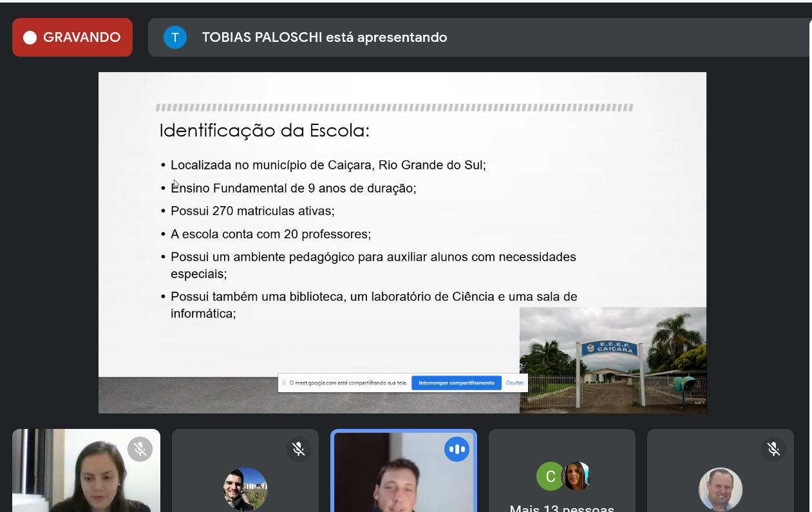
Task: Grab the drag handle on screen-sharing bar
Action: pos(283,383)
